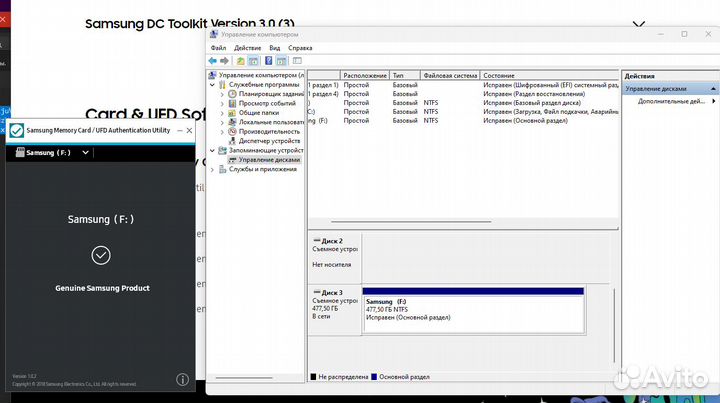Click the info icon in Samsung Authentication Utility
The image size is (720, 403).
[x=182, y=380]
